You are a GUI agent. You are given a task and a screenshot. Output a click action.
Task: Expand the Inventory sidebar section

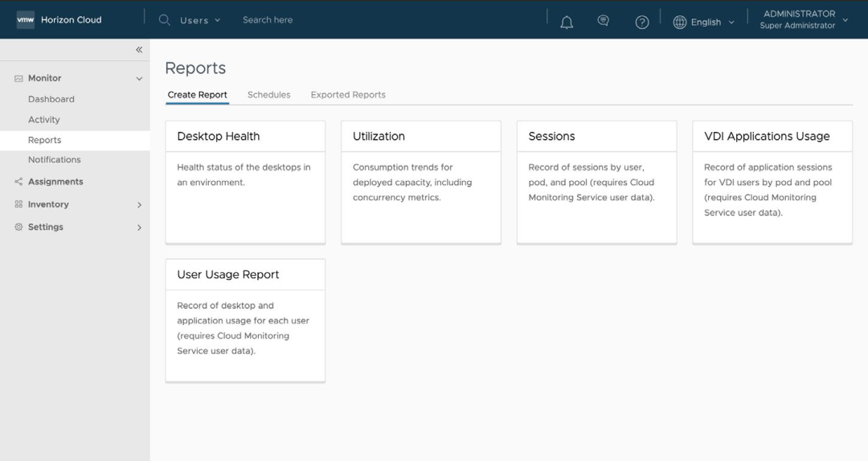click(x=139, y=204)
